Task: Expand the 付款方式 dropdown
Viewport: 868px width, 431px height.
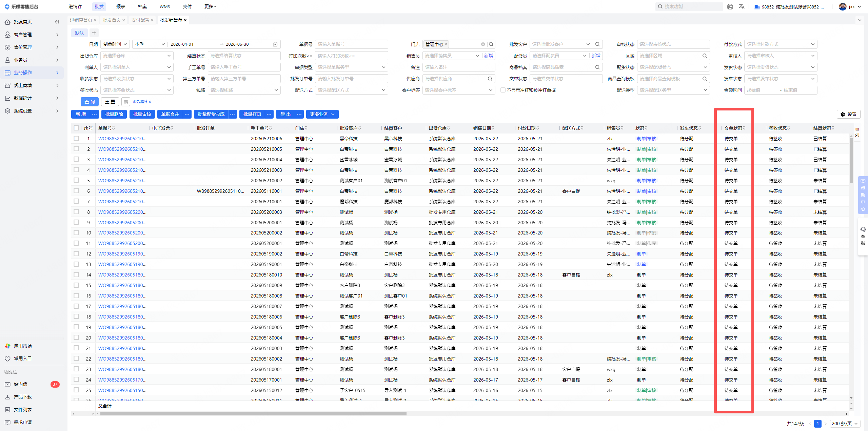Action: coord(781,44)
